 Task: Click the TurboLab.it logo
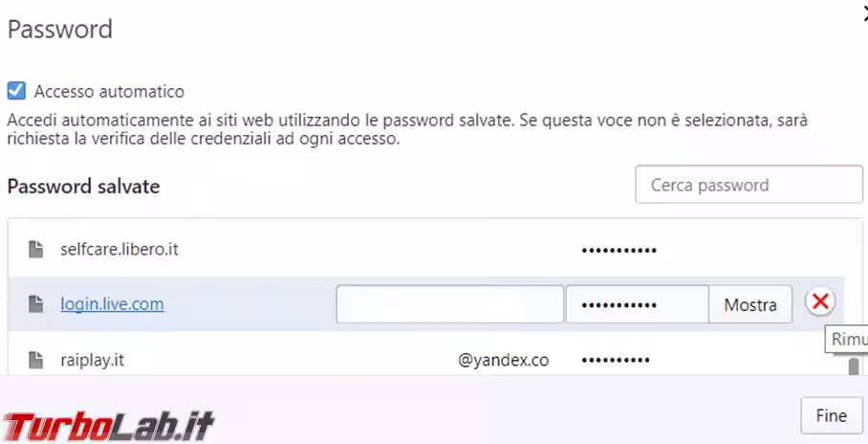[107, 424]
